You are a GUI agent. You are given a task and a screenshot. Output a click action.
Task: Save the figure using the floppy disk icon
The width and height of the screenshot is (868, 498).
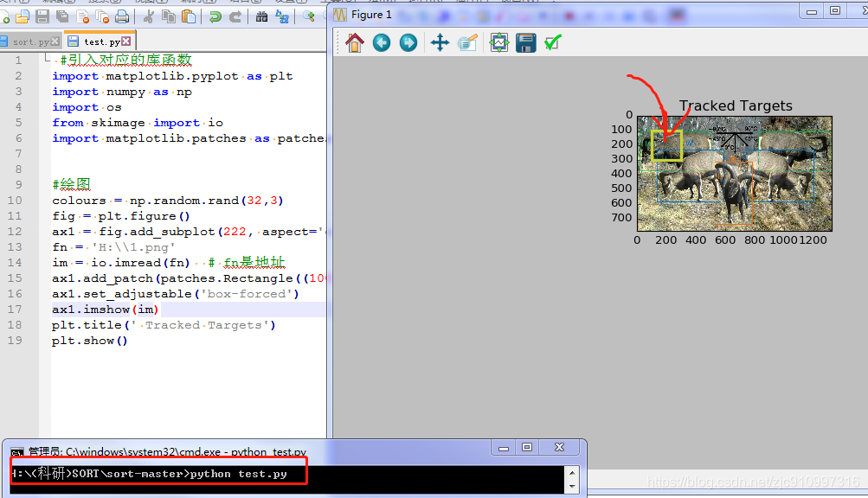click(x=525, y=41)
